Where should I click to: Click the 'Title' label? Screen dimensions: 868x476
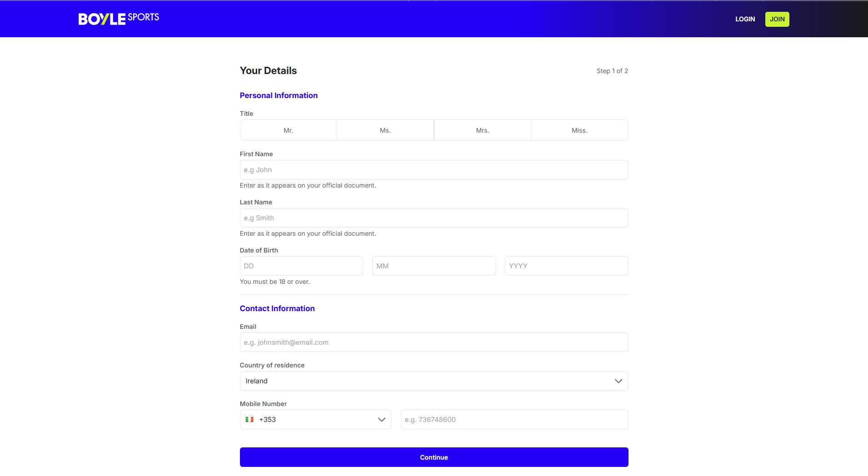pyautogui.click(x=247, y=114)
